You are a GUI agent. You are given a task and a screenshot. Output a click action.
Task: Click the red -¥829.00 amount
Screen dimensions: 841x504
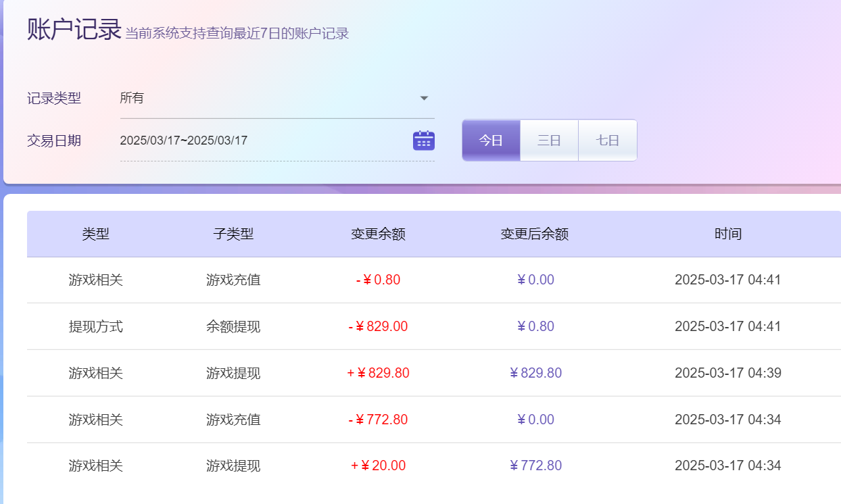(x=378, y=326)
